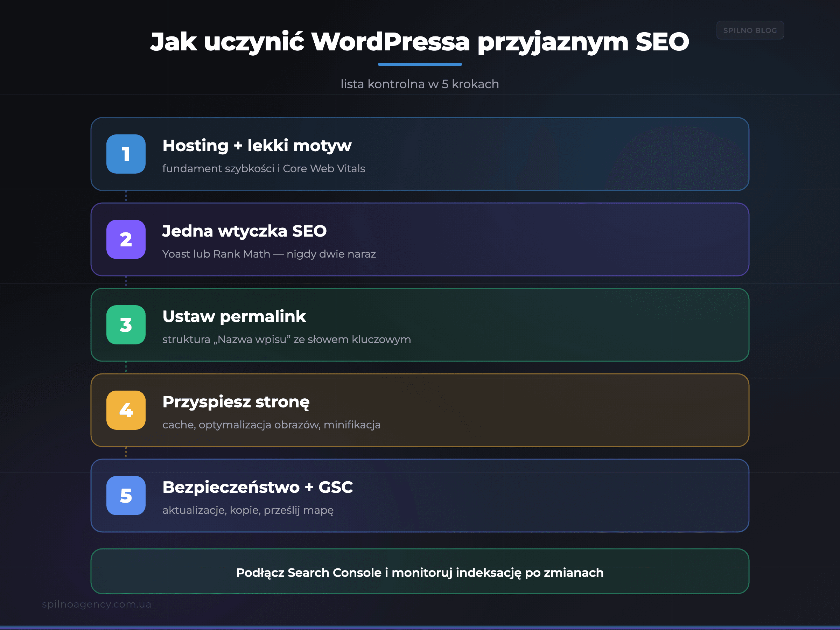This screenshot has height=630, width=840.
Task: Click the yellow number 4 badge
Action: coord(126,410)
